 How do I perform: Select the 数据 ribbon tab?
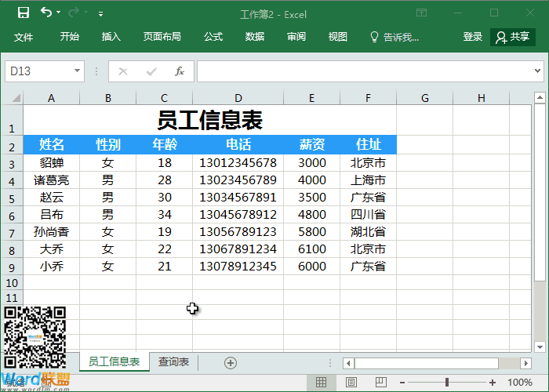(255, 36)
